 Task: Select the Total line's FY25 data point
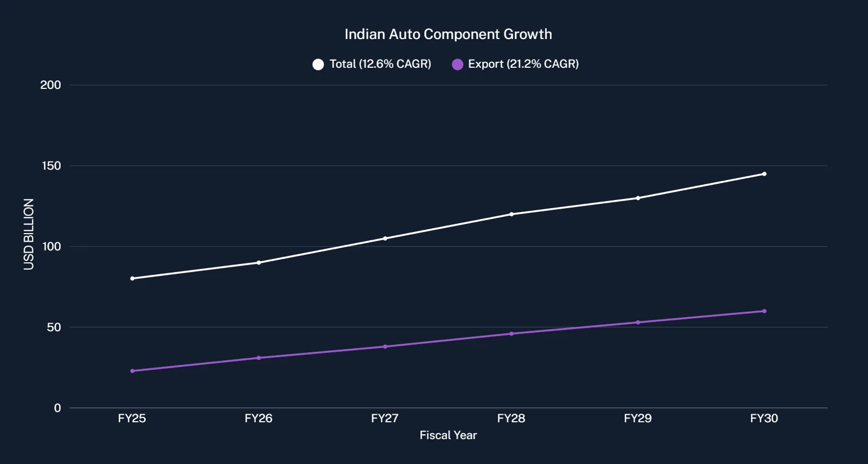click(132, 279)
